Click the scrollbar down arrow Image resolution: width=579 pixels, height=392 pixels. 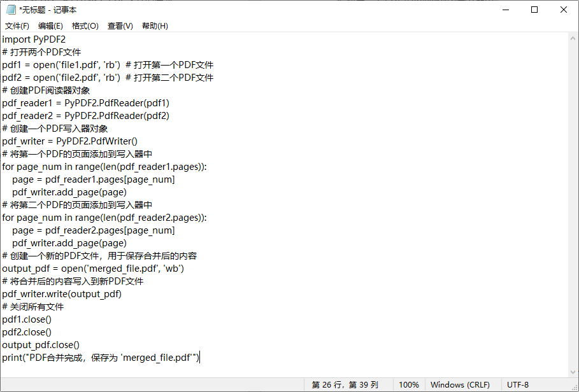point(573,372)
